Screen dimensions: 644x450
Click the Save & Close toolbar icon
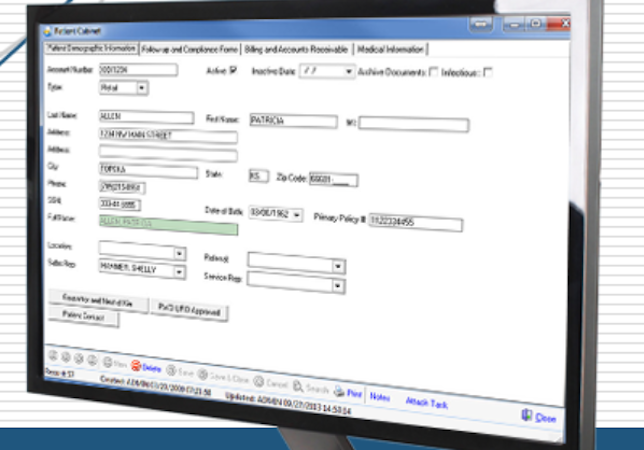203,374
